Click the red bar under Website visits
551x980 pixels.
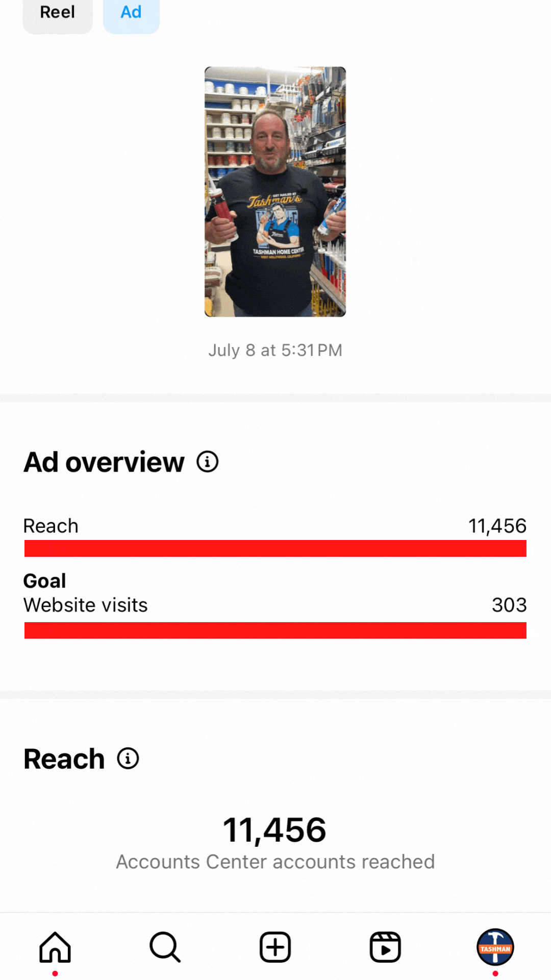(x=275, y=630)
